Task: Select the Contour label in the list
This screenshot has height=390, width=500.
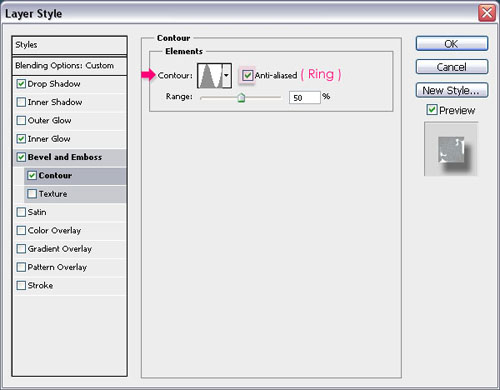Action: tap(55, 175)
